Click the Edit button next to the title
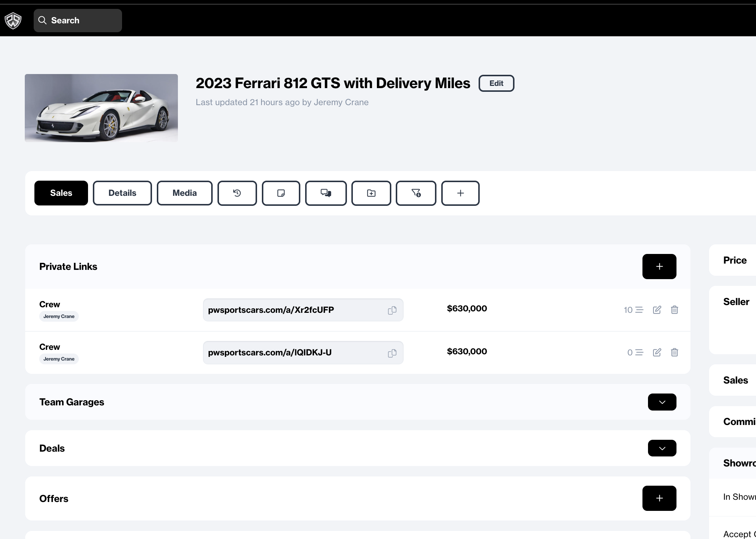 (x=496, y=83)
